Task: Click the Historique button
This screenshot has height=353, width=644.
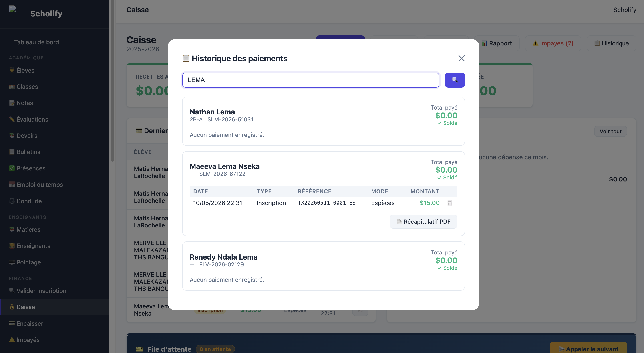Action: (x=611, y=43)
